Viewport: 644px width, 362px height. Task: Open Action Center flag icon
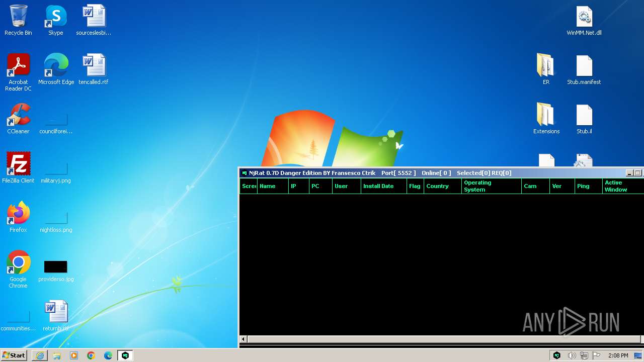596,355
